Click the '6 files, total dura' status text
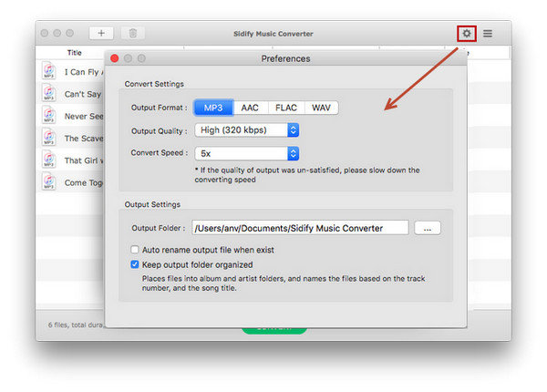547x392 pixels. coord(76,325)
